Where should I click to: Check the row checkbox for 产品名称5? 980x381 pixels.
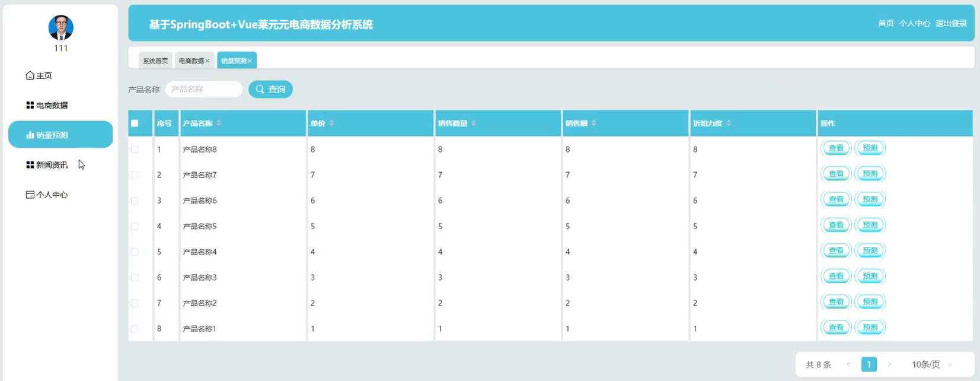point(135,226)
